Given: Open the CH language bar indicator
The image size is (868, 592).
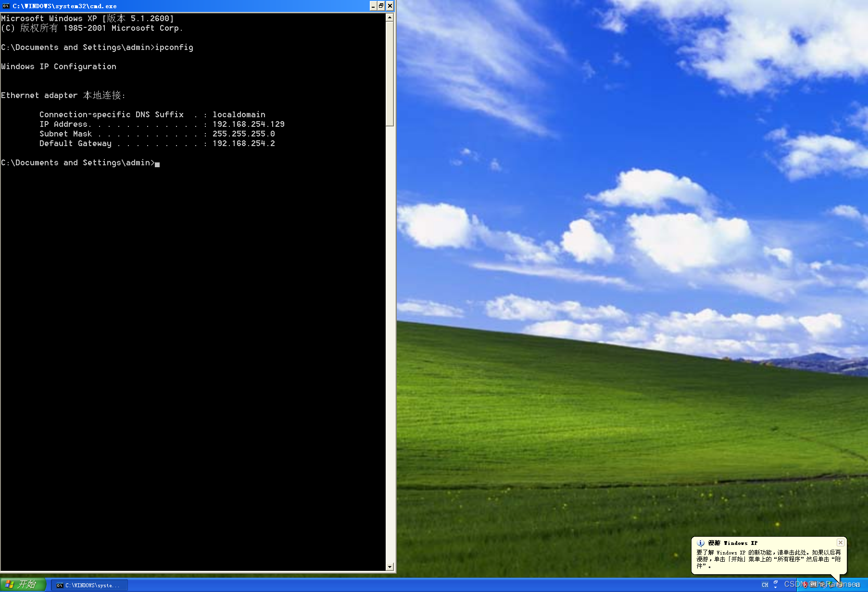Looking at the screenshot, I should (x=765, y=585).
